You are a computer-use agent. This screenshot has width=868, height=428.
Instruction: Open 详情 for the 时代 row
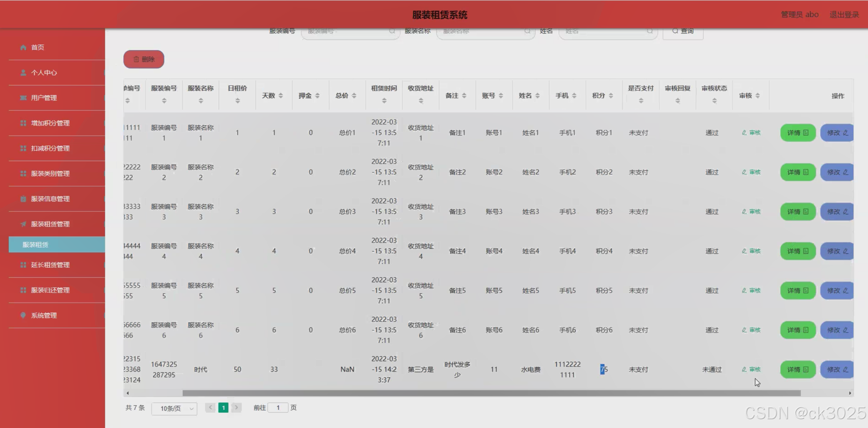coord(798,370)
